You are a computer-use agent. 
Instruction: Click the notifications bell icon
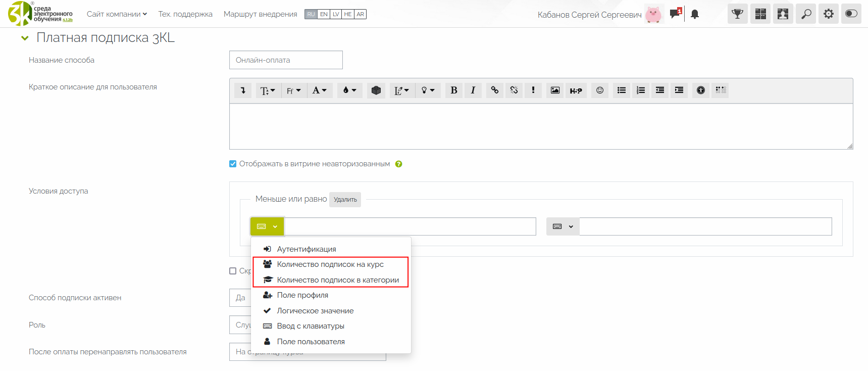click(695, 14)
